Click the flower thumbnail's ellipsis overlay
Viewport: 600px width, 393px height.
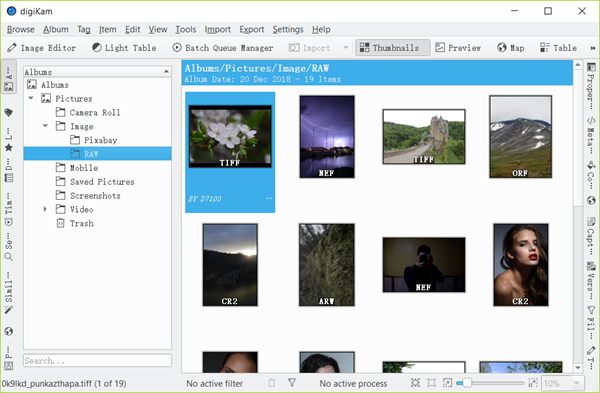[269, 198]
